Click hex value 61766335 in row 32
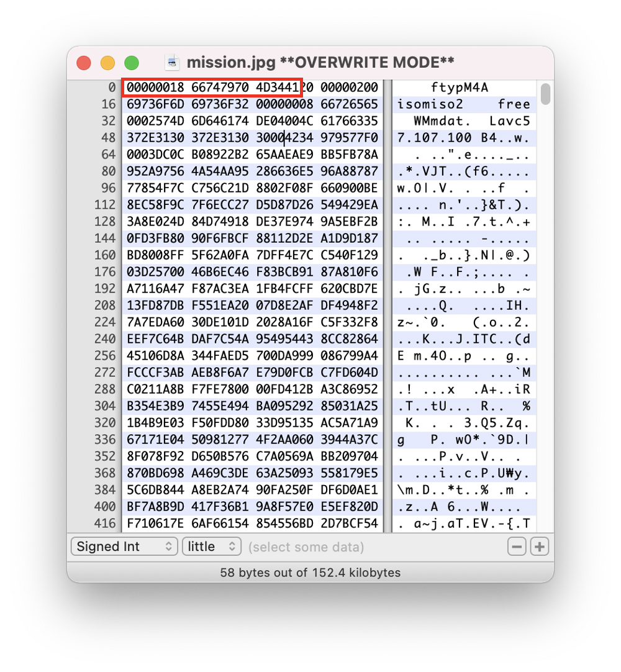The width and height of the screenshot is (621, 672). pyautogui.click(x=349, y=121)
